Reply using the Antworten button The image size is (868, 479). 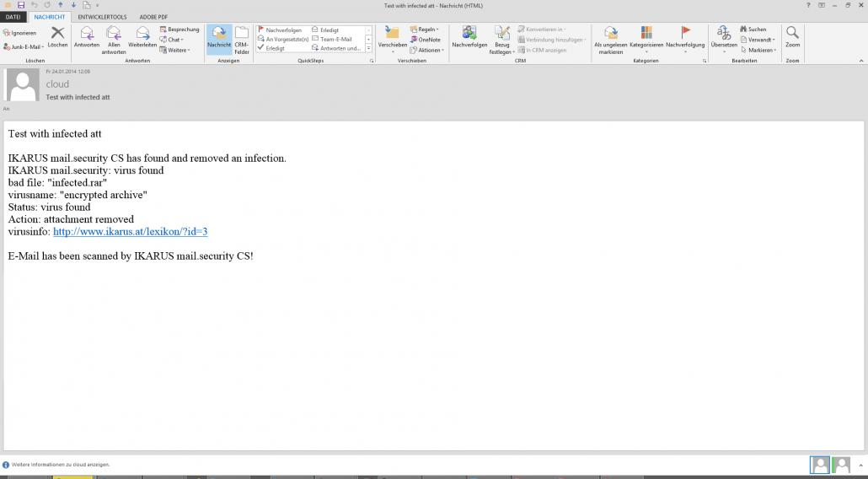tap(87, 37)
